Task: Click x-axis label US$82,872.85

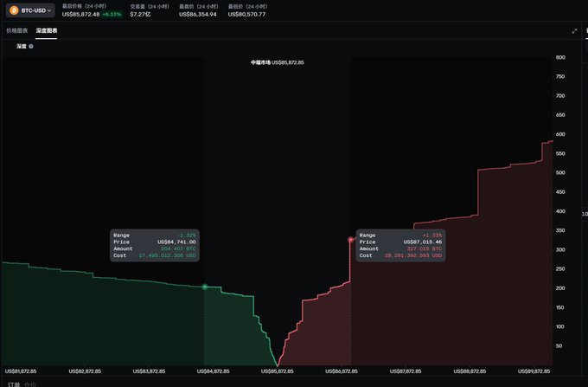Action: tap(85, 371)
